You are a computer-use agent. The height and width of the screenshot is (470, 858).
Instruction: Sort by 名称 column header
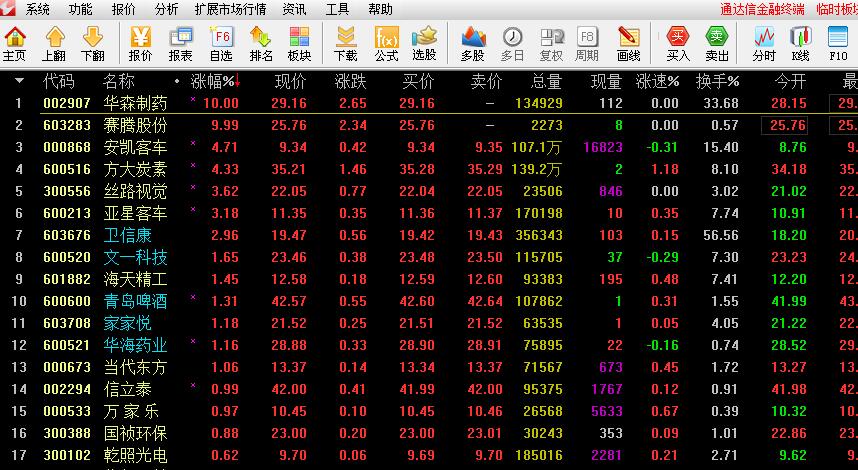(119, 82)
